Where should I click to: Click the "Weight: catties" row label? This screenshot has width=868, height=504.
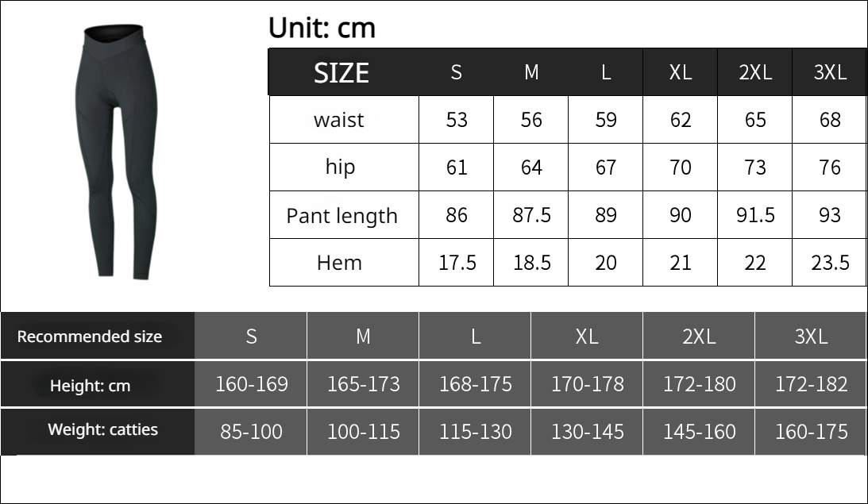pos(102,430)
